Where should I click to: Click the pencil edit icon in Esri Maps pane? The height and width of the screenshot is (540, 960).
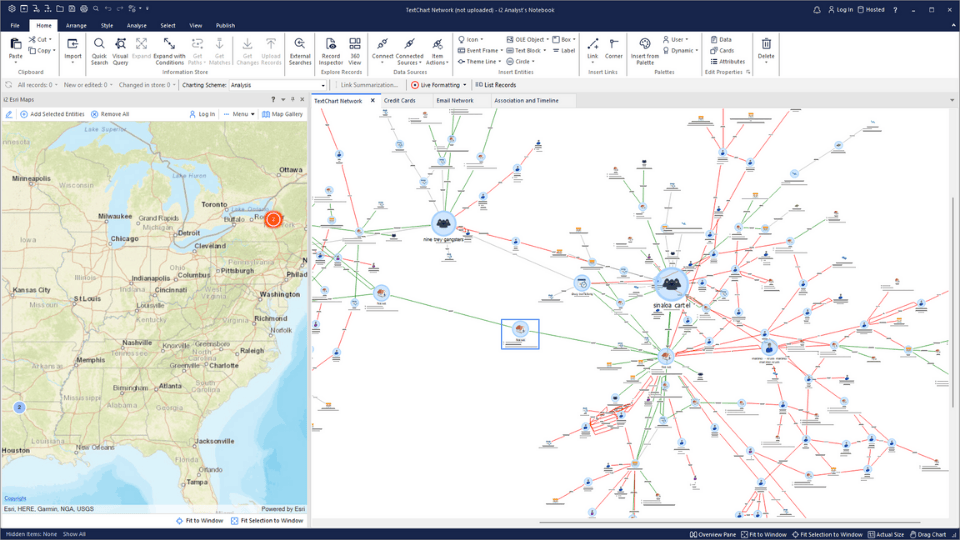9,114
